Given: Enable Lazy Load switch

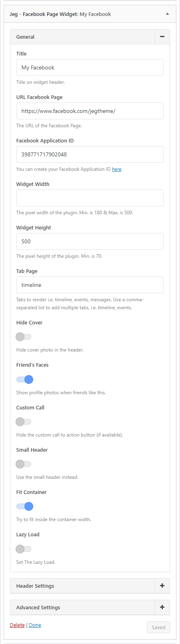Looking at the screenshot, I should coord(24,549).
